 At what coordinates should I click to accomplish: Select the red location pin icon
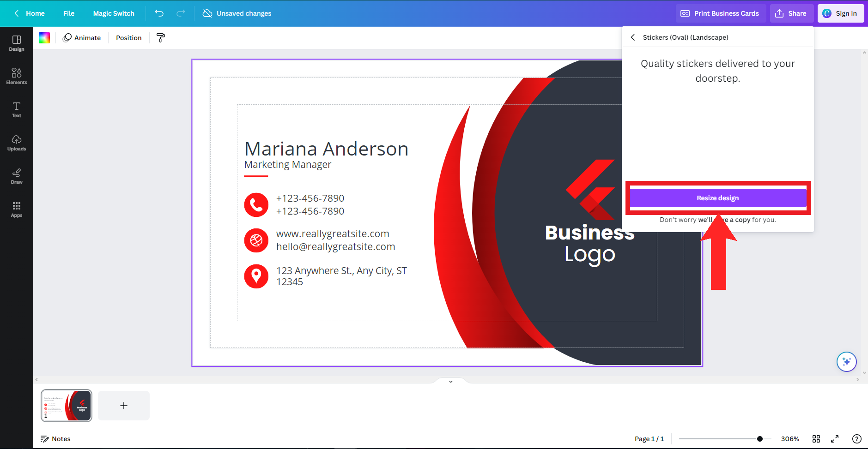256,276
